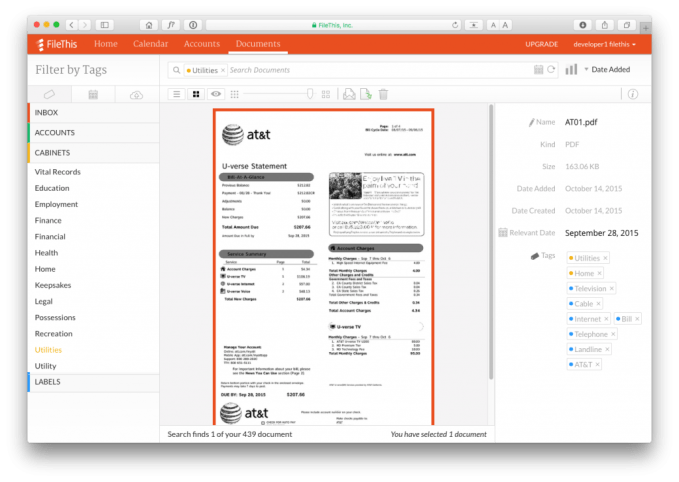679x482 pixels.
Task: Remove the Internet tag
Action: point(606,319)
